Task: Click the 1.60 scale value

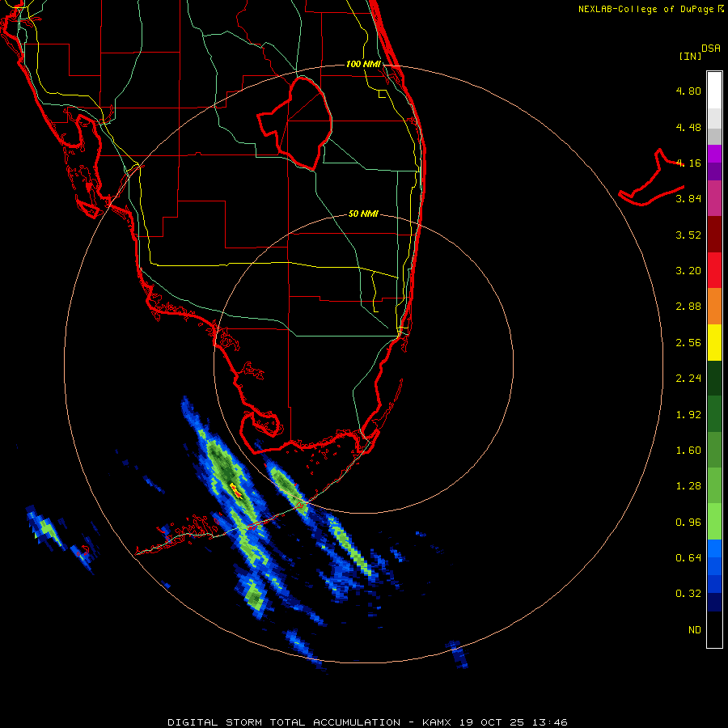Action: (x=688, y=451)
